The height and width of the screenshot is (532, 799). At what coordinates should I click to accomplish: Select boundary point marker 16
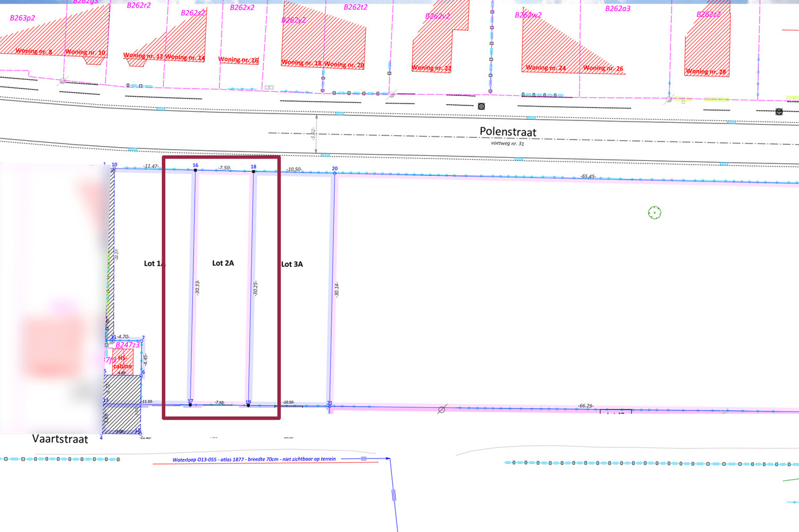point(195,170)
